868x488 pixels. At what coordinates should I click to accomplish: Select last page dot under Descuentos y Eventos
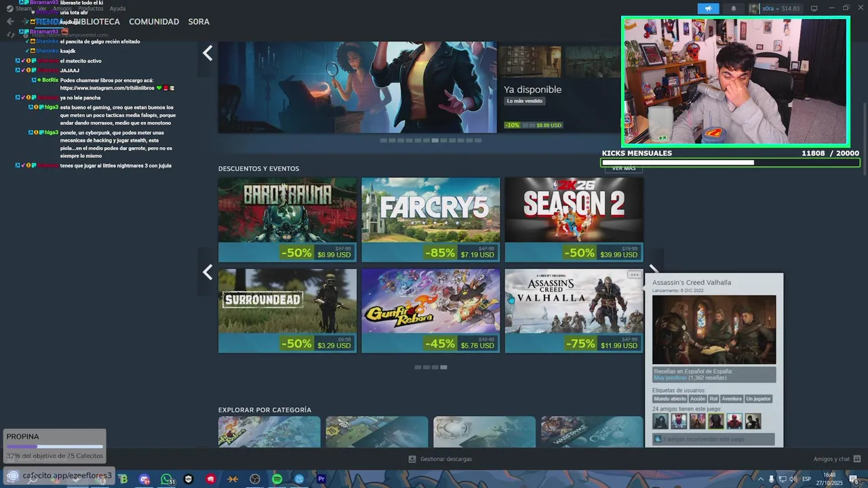pos(443,367)
